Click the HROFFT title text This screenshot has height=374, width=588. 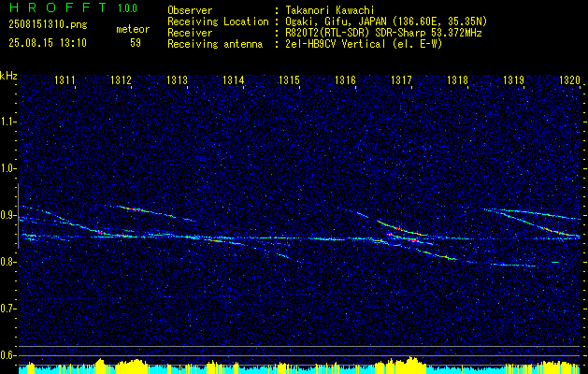pyautogui.click(x=57, y=7)
